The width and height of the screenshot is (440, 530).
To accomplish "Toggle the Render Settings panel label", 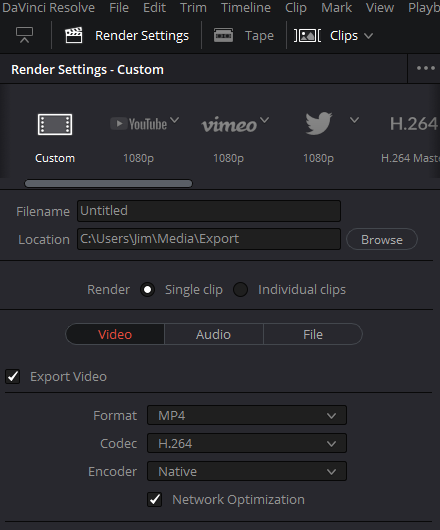I will pyautogui.click(x=142, y=35).
